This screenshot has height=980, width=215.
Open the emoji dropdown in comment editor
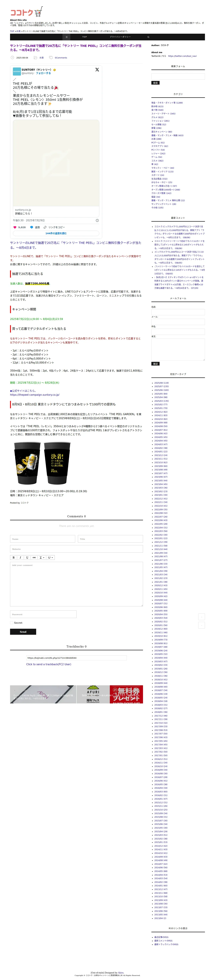coord(50,557)
